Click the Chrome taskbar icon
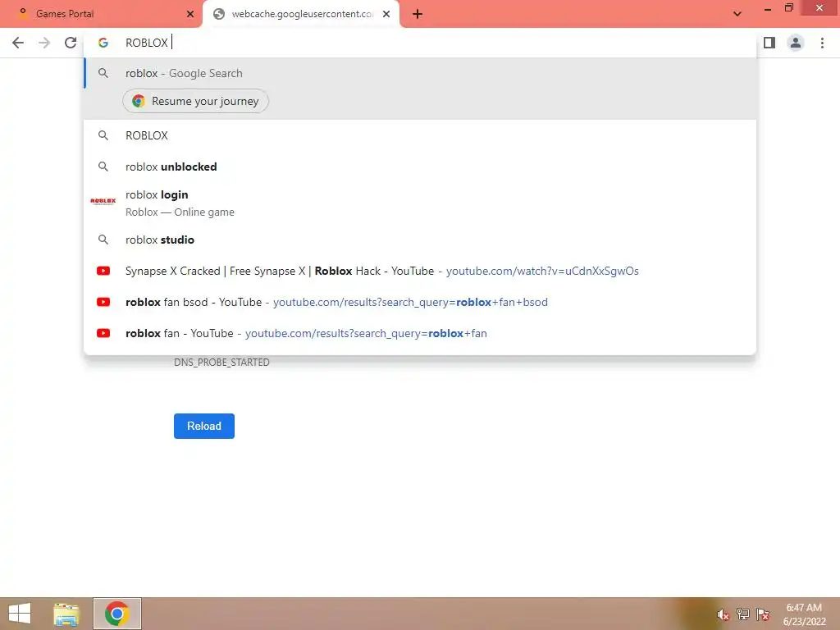Viewport: 840px width, 630px height. [117, 614]
